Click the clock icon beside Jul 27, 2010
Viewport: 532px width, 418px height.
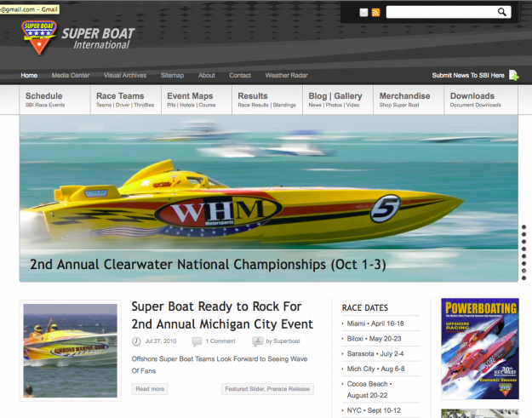coord(136,341)
